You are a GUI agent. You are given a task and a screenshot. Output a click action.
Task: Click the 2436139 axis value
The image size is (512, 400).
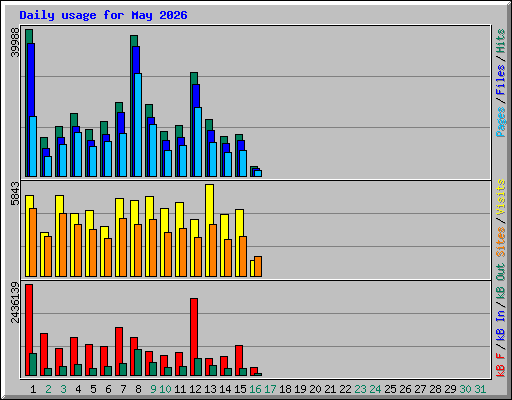[15, 303]
